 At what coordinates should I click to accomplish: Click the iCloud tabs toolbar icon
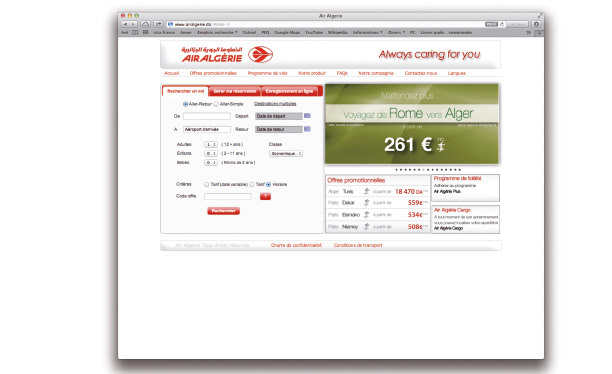[x=145, y=24]
